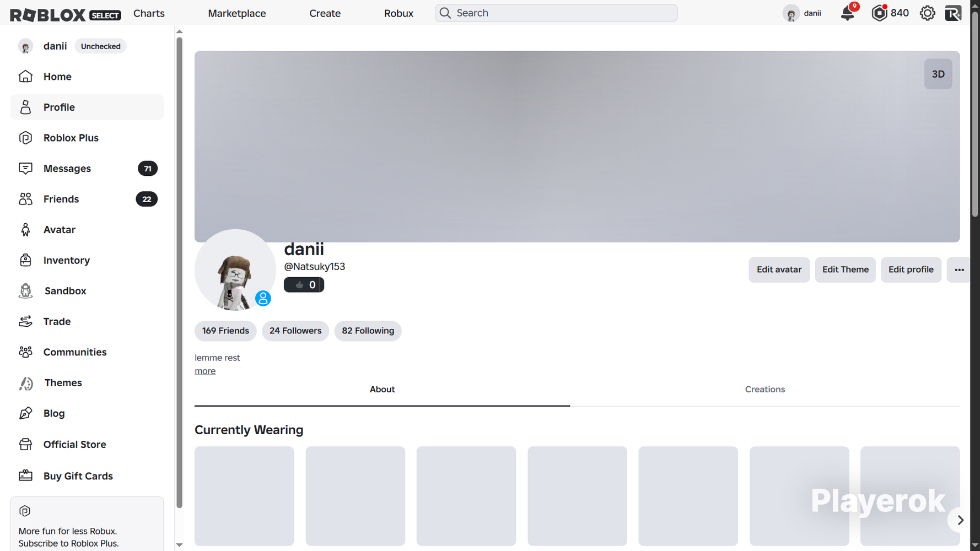Switch to the About tab

pyautogui.click(x=382, y=390)
